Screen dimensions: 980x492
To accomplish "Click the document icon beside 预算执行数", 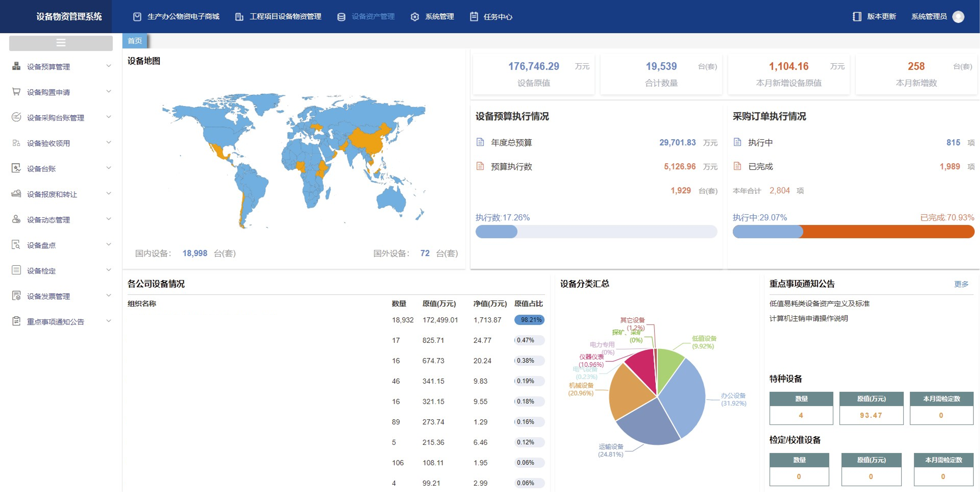I will tap(480, 166).
